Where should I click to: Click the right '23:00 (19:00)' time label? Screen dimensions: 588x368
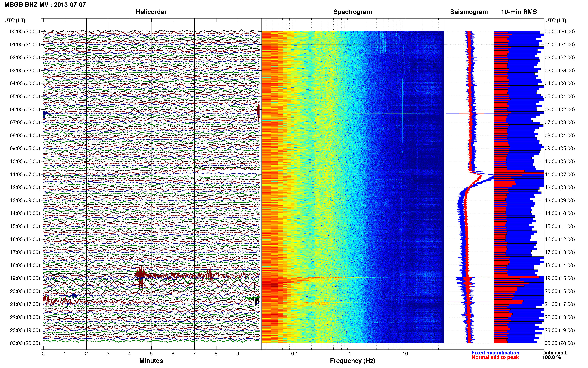[560, 330]
